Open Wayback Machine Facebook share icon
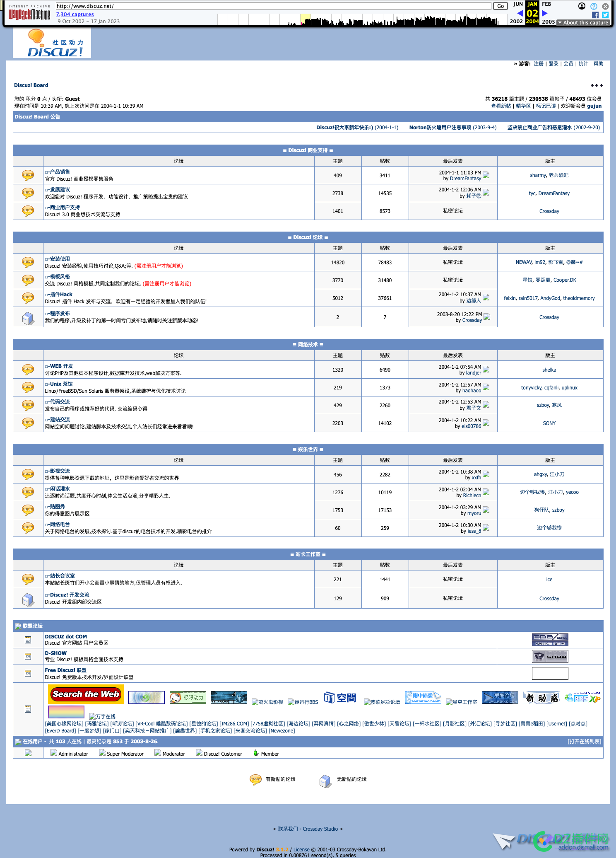Screen dimensions: 616x858 tap(595, 15)
